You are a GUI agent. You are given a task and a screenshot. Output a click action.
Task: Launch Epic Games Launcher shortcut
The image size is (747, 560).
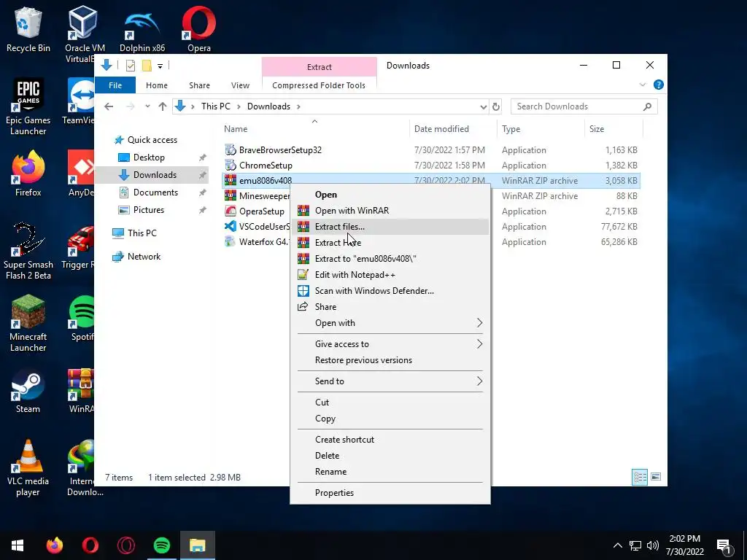click(x=28, y=106)
